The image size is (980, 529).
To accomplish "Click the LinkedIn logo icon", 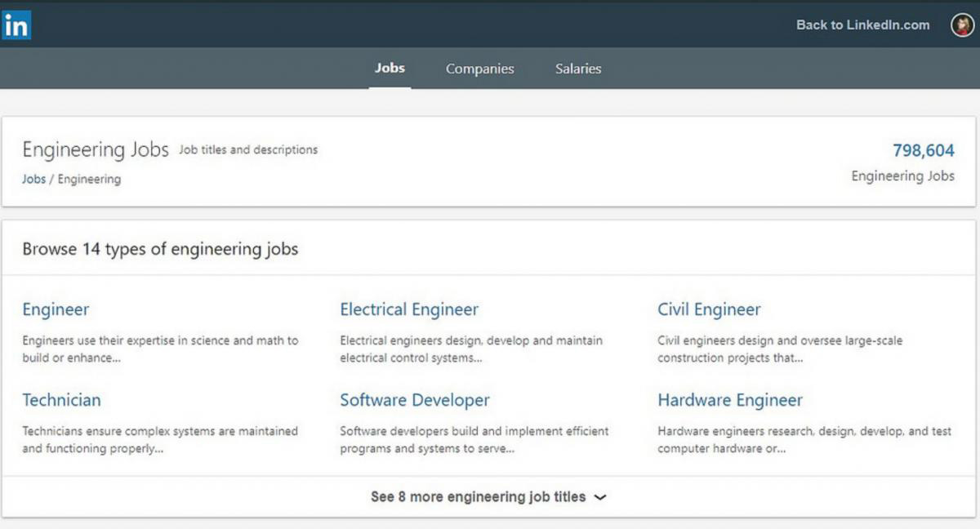I will point(16,25).
